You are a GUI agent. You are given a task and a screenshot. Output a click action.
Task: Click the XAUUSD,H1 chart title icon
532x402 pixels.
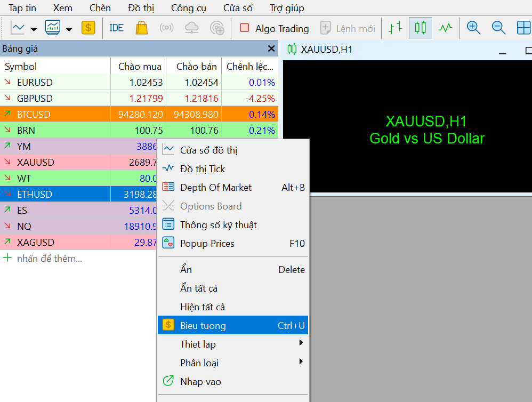click(292, 49)
